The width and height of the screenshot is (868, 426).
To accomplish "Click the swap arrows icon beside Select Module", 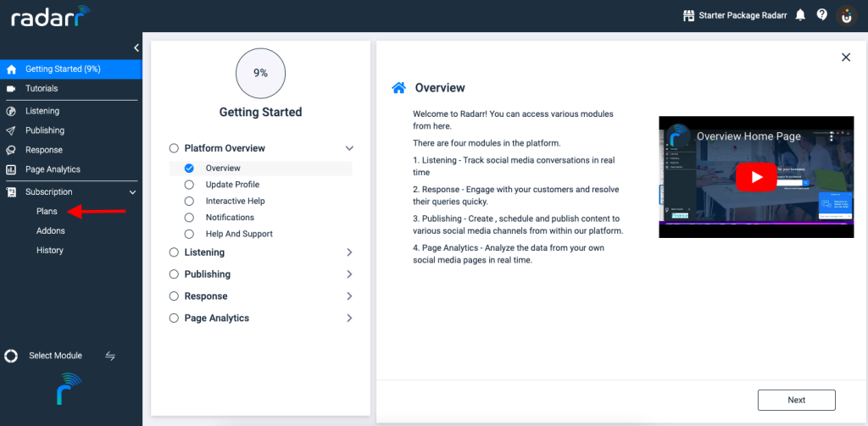I will coord(110,356).
